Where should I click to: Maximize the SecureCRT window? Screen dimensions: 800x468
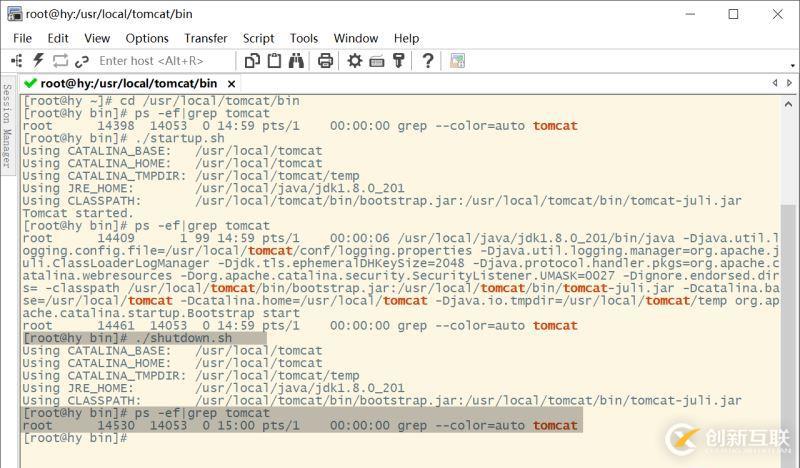(x=733, y=14)
